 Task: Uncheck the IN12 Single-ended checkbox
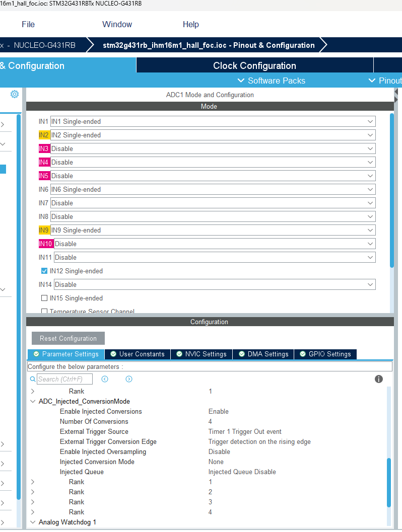coord(44,271)
